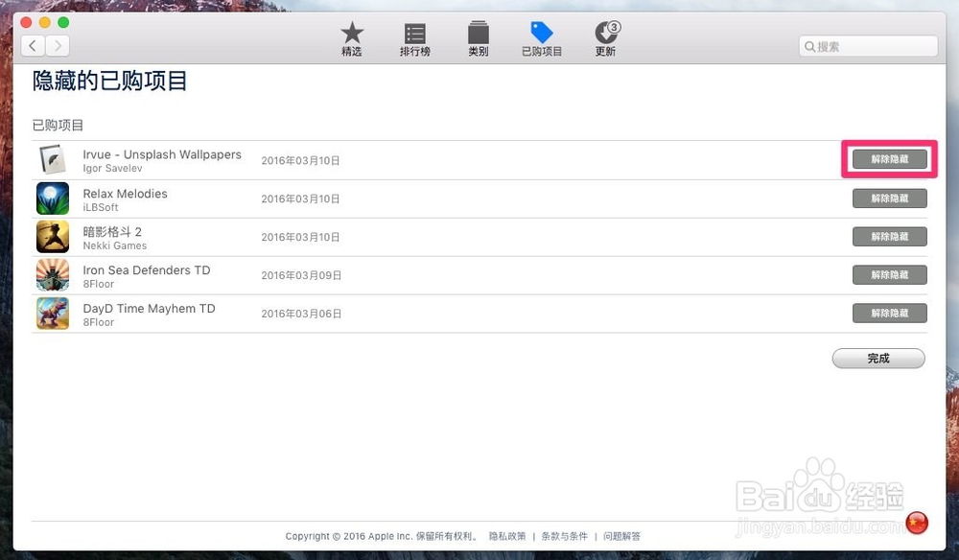Viewport: 959px width, 560px height.
Task: Open the 类别 categories icon
Action: click(x=479, y=33)
